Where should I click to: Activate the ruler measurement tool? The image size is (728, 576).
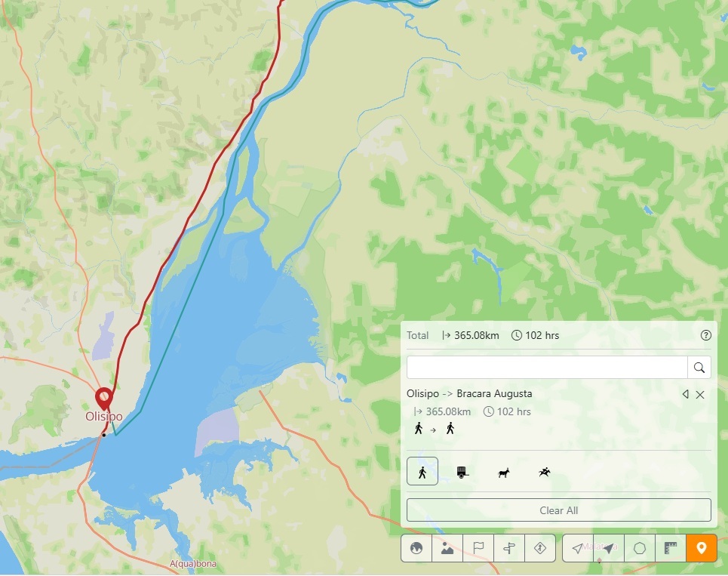point(671,548)
